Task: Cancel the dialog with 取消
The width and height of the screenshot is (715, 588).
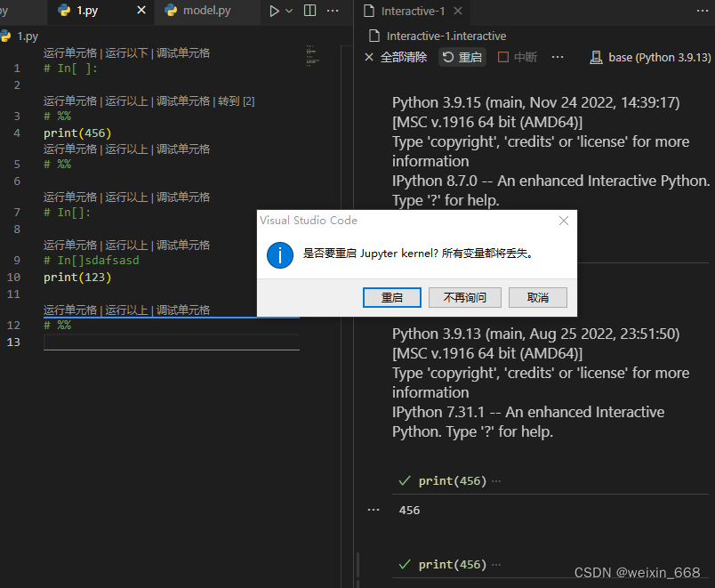Action: point(538,297)
